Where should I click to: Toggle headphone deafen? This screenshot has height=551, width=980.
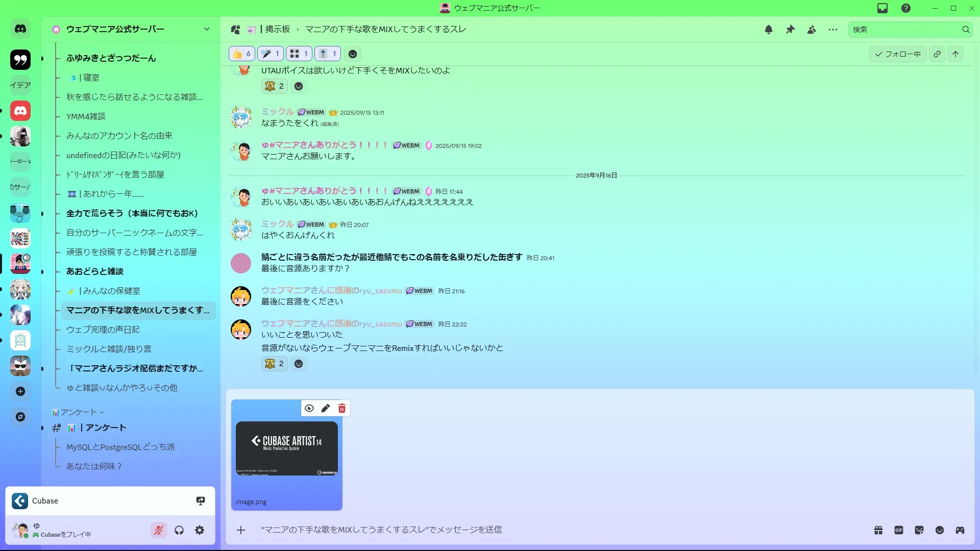coord(179,530)
